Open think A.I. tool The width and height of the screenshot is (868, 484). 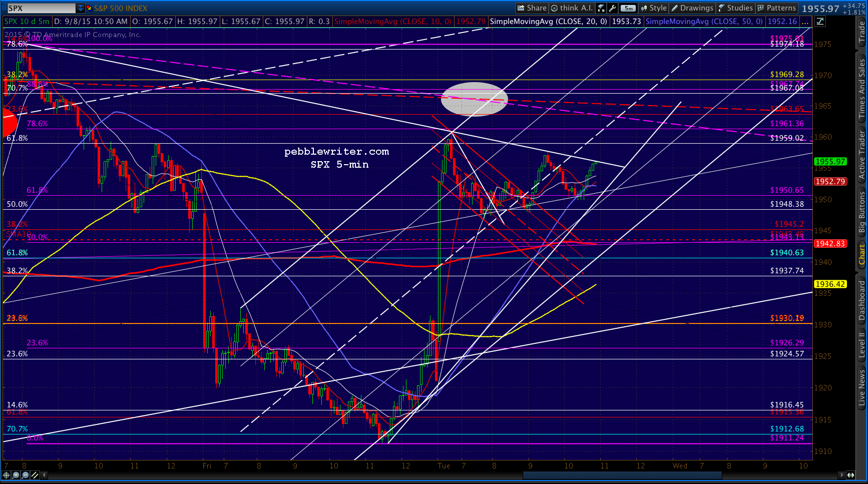[x=572, y=8]
